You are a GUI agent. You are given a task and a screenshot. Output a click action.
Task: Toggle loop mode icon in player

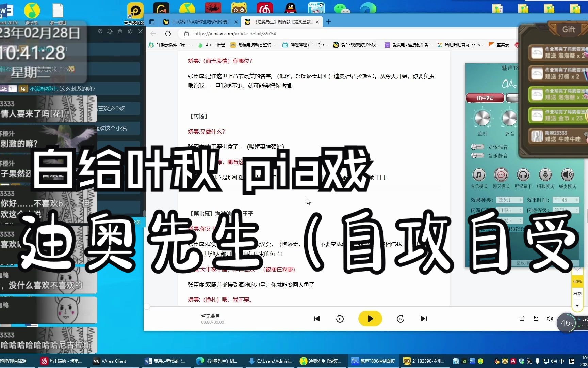522,319
